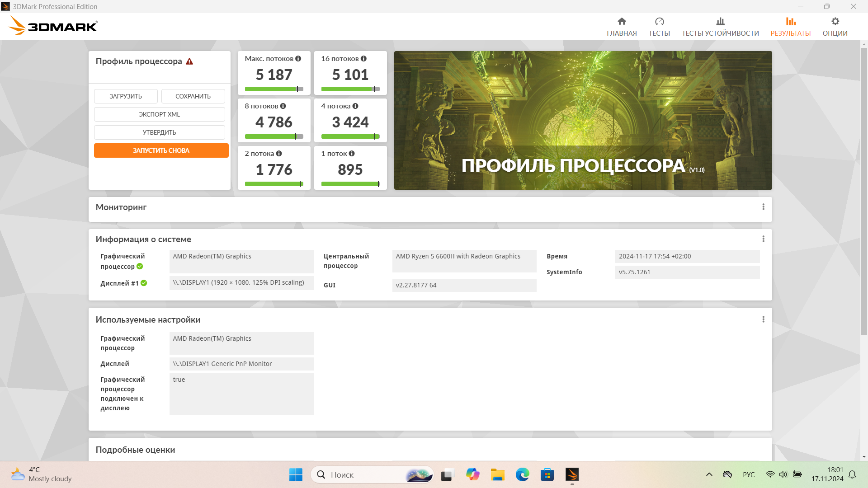Click the warning triangle next to Профиль процессора
This screenshot has height=488, width=868.
tap(189, 61)
